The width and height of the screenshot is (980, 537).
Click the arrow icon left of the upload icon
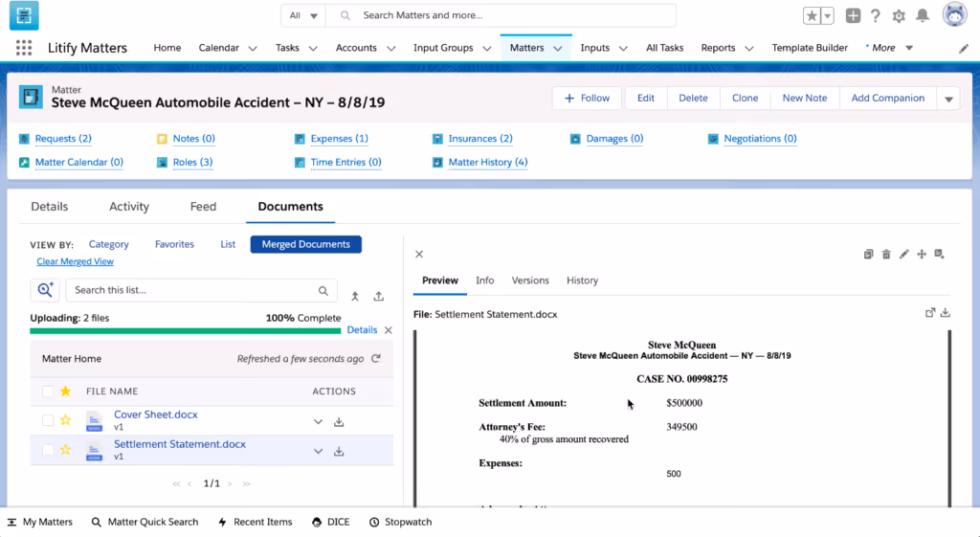pos(355,297)
